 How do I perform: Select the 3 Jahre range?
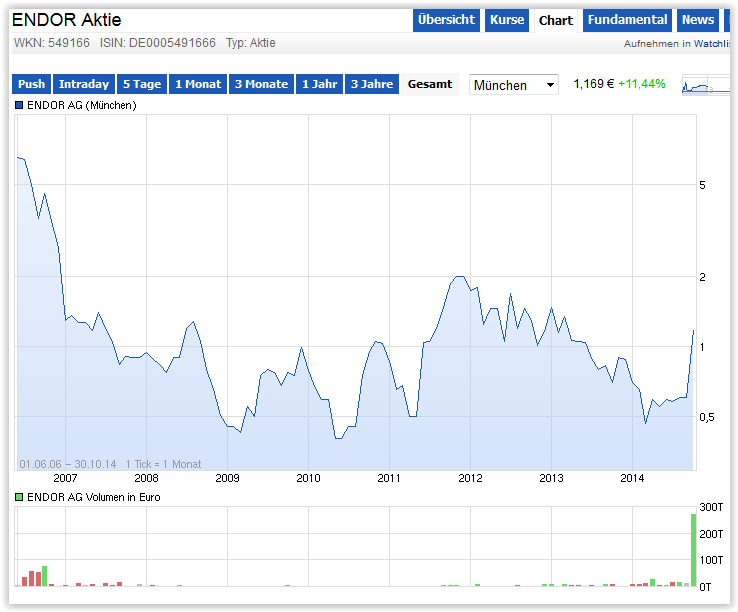pyautogui.click(x=372, y=84)
